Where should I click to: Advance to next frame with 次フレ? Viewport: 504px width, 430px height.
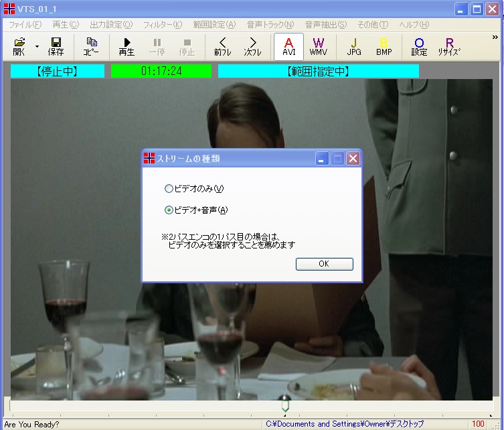coord(252,47)
